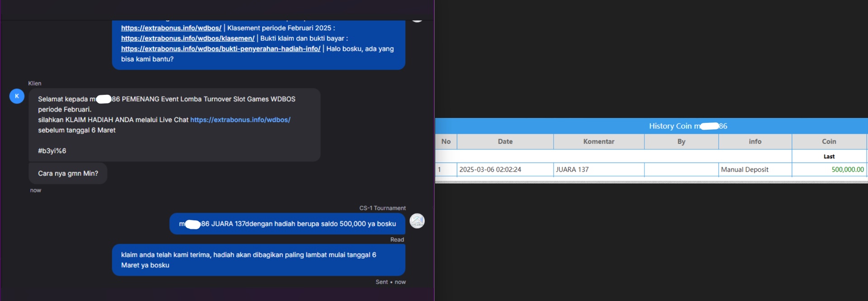Viewport: 868px width, 301px height.
Task: Click the 'Klien' sender name label
Action: click(x=35, y=83)
